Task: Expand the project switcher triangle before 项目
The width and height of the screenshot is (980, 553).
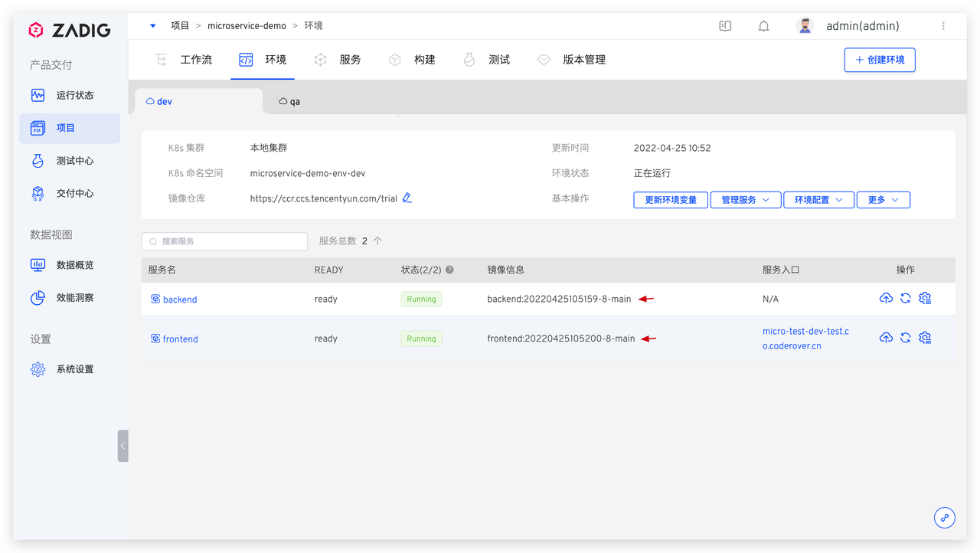Action: click(x=153, y=26)
